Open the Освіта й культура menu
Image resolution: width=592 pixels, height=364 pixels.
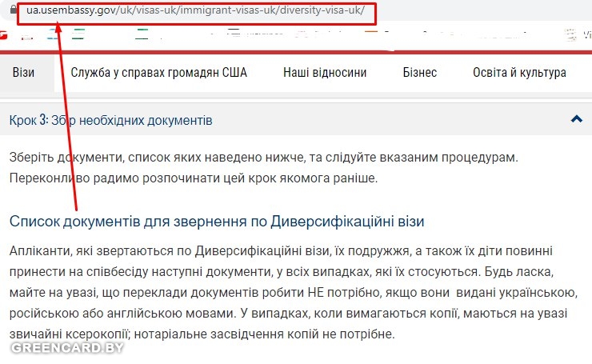519,73
